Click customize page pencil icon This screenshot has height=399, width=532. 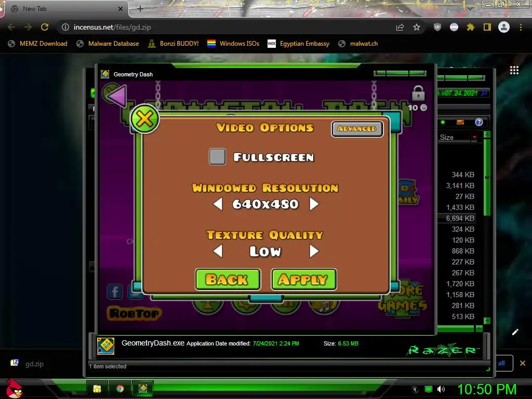tap(515, 332)
